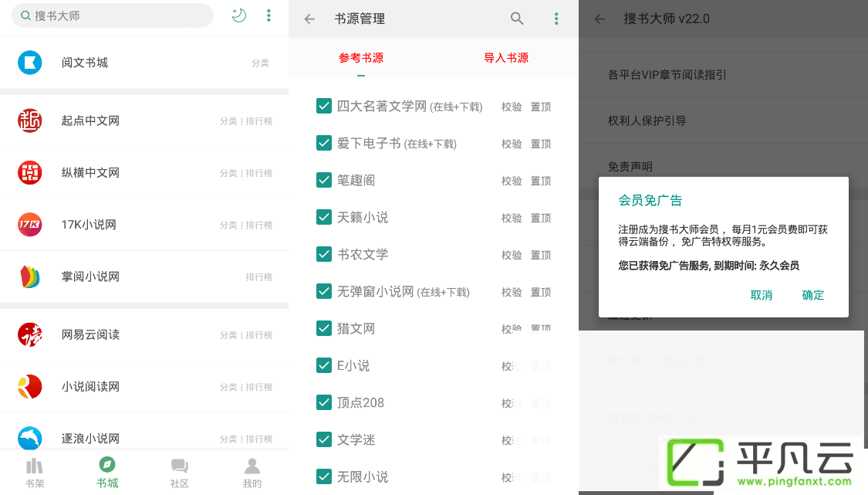Tap 校验 for 笔趣阁

(x=512, y=181)
